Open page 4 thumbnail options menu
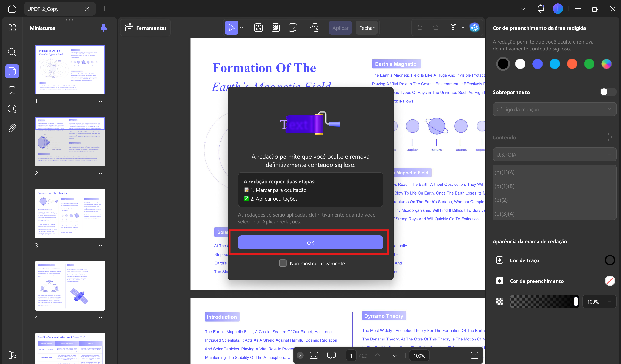Screen dimensions: 621x364 coord(101,317)
